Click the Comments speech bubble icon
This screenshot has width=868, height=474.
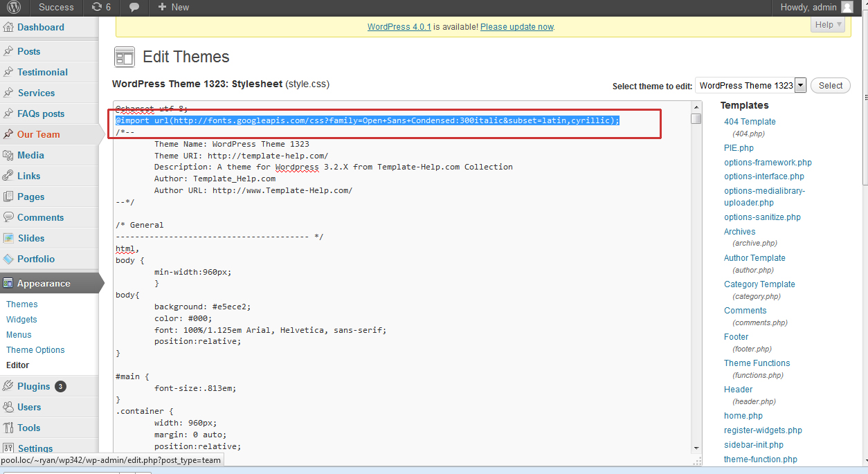click(8, 217)
